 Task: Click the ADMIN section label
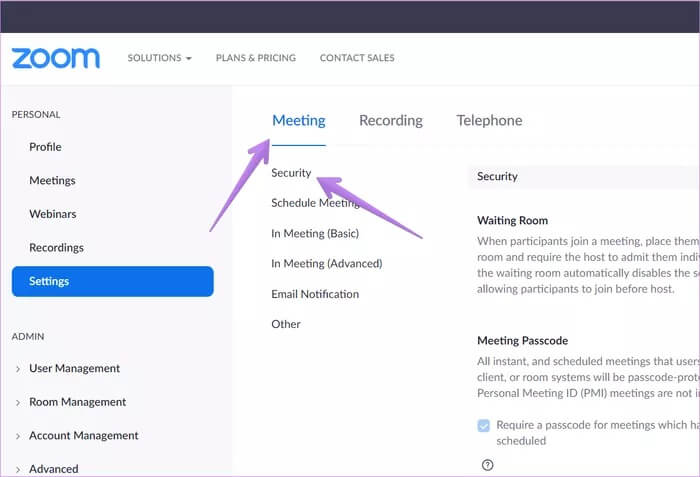pos(28,337)
